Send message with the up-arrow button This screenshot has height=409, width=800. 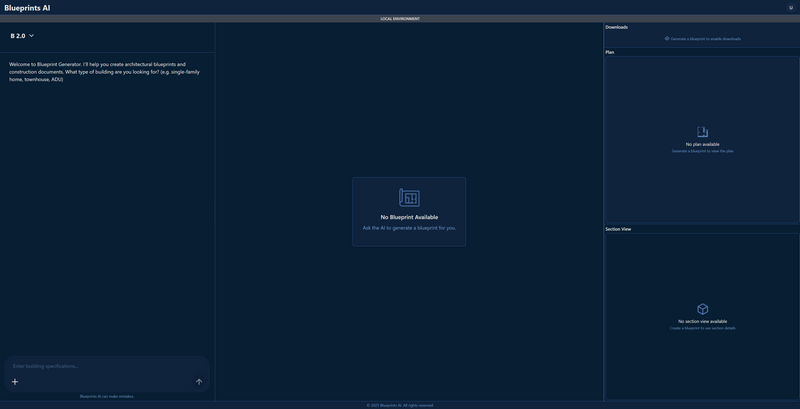(x=199, y=382)
